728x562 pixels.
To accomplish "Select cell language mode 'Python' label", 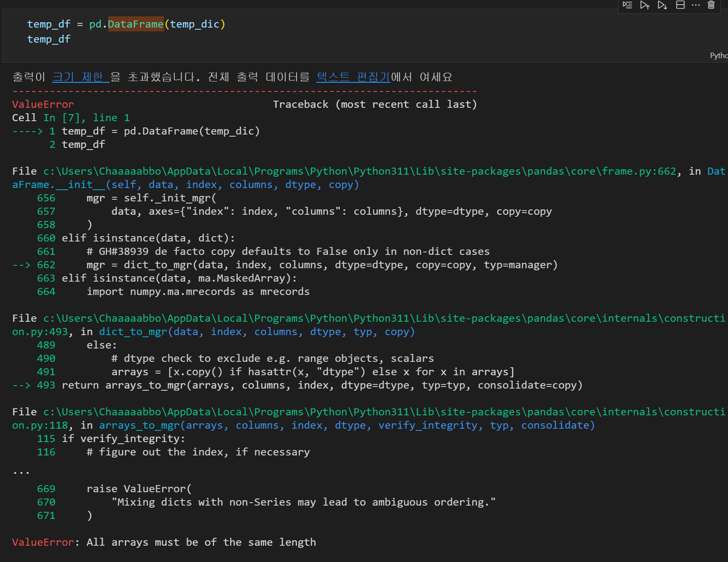I will 719,56.
